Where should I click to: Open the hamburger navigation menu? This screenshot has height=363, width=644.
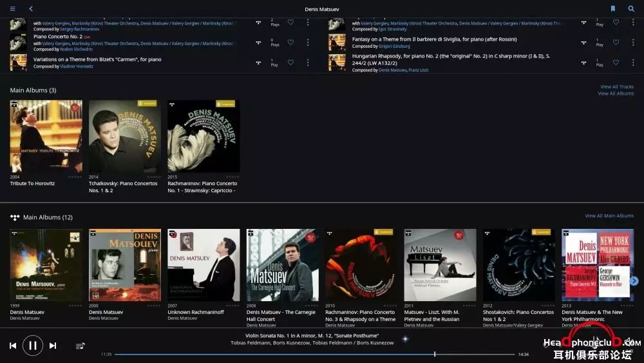pos(13,8)
